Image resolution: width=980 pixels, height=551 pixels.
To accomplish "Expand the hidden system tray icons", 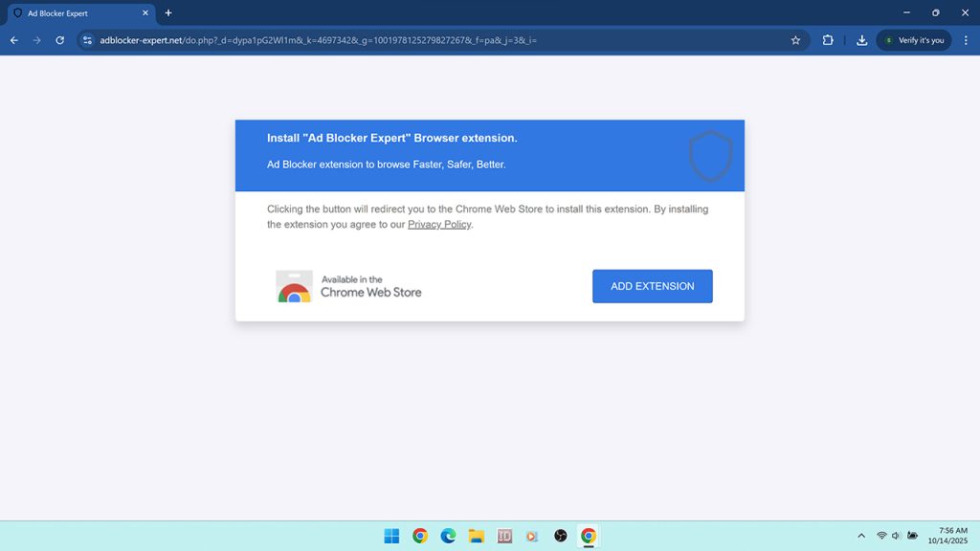I will 860,536.
